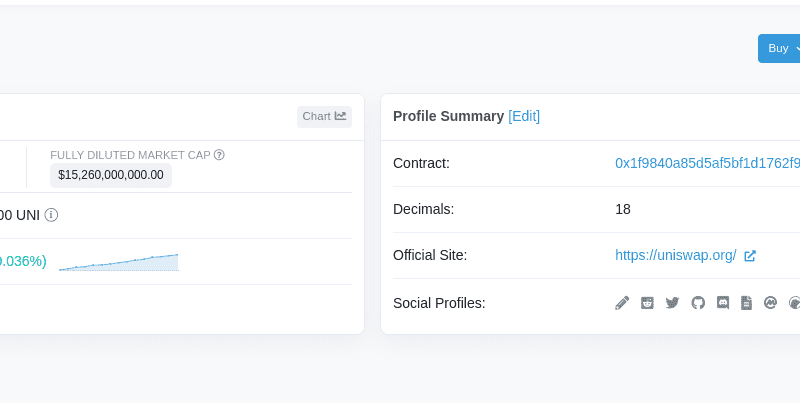Image resolution: width=800 pixels, height=403 pixels.
Task: Open the whitepaper document icon
Action: (x=746, y=303)
